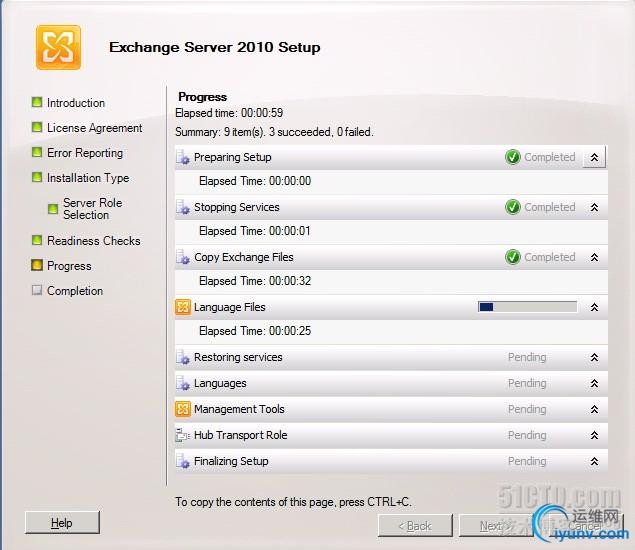635x550 pixels.
Task: Click the Languages row title
Action: (220, 384)
